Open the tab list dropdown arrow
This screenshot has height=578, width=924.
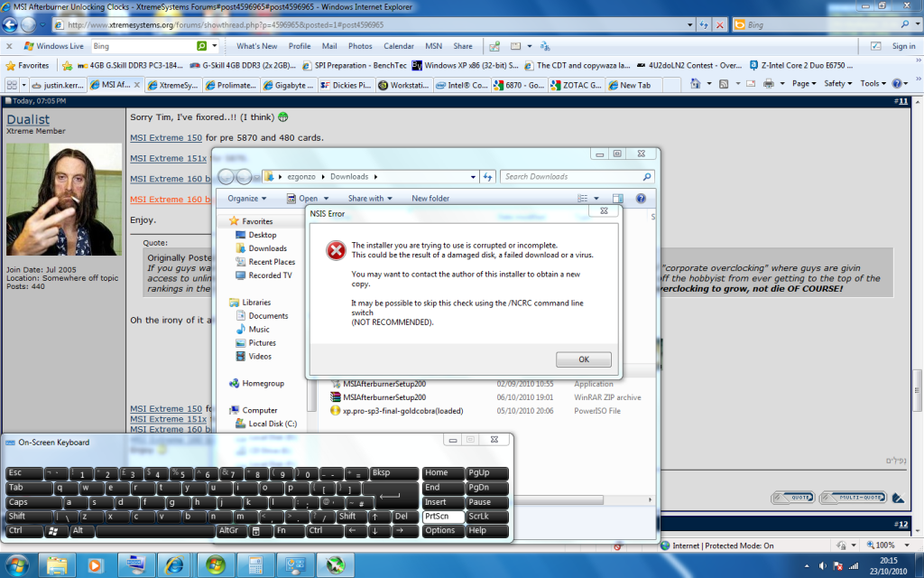coord(23,85)
